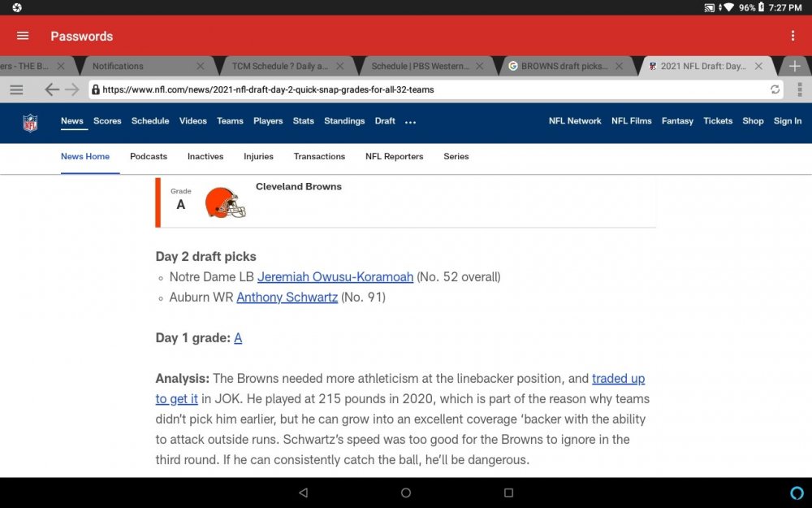Image resolution: width=812 pixels, height=508 pixels.
Task: Go back to the previous page
Action: click(x=51, y=89)
